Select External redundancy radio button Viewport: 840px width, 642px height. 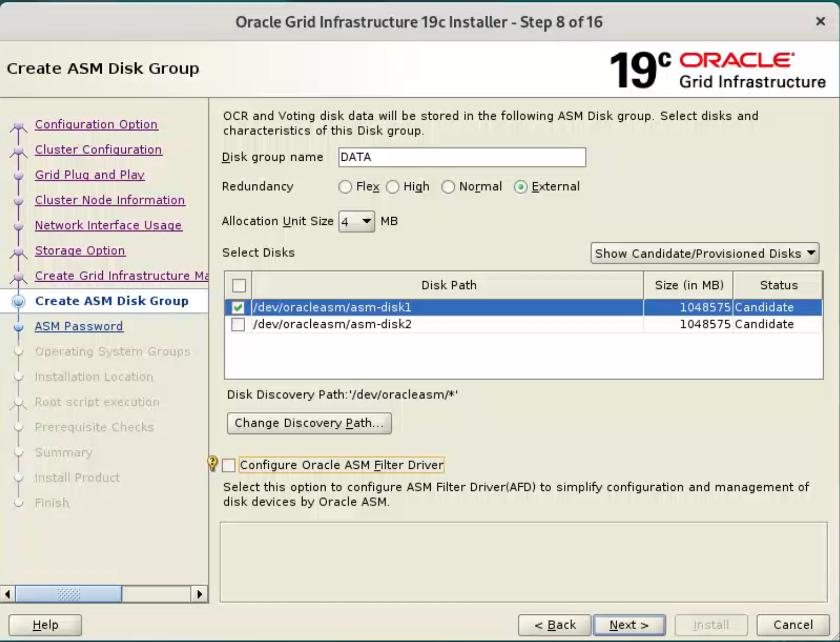point(521,187)
